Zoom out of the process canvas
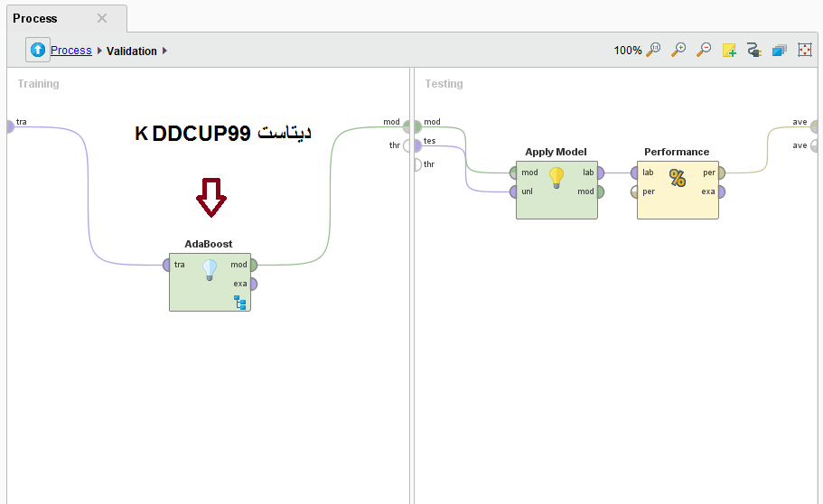This screenshot has width=823, height=504. click(x=703, y=51)
